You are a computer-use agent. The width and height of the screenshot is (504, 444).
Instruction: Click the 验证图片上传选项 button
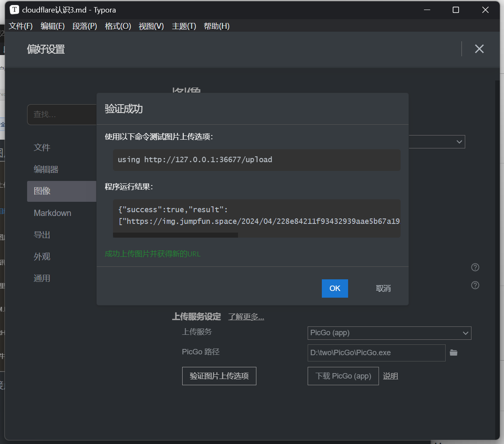219,376
